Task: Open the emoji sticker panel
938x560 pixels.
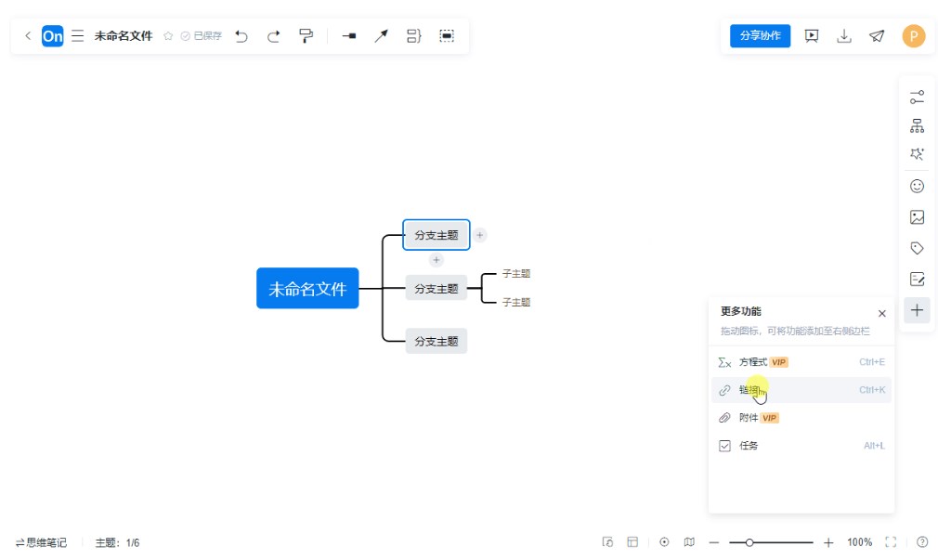Action: tap(917, 186)
